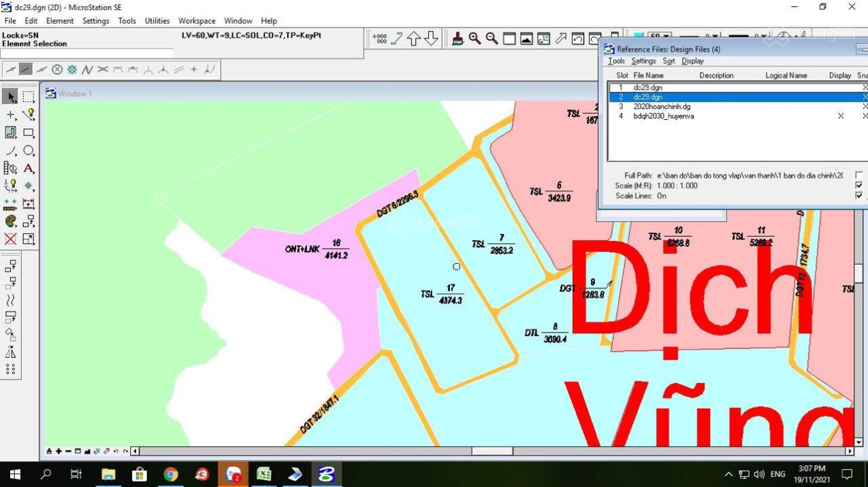Open the Utilities menu
The width and height of the screenshot is (868, 487).
[157, 21]
